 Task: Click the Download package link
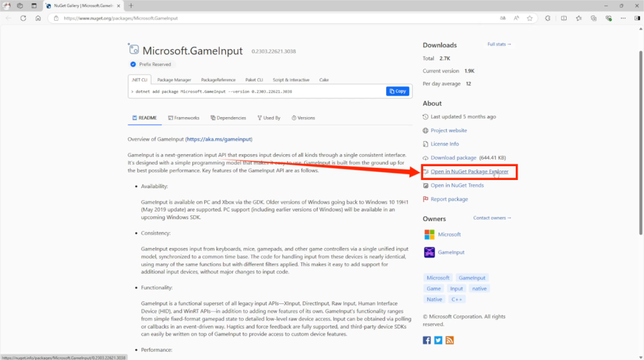point(453,158)
